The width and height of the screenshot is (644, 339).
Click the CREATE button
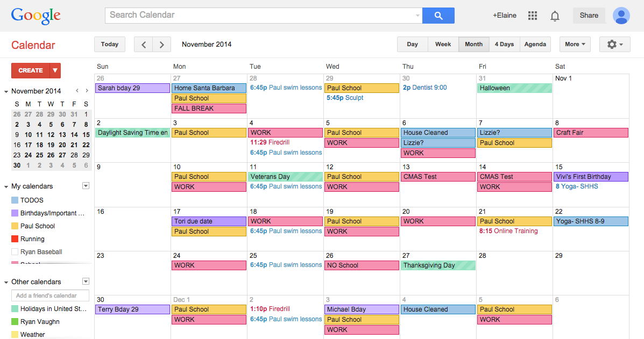[x=30, y=70]
